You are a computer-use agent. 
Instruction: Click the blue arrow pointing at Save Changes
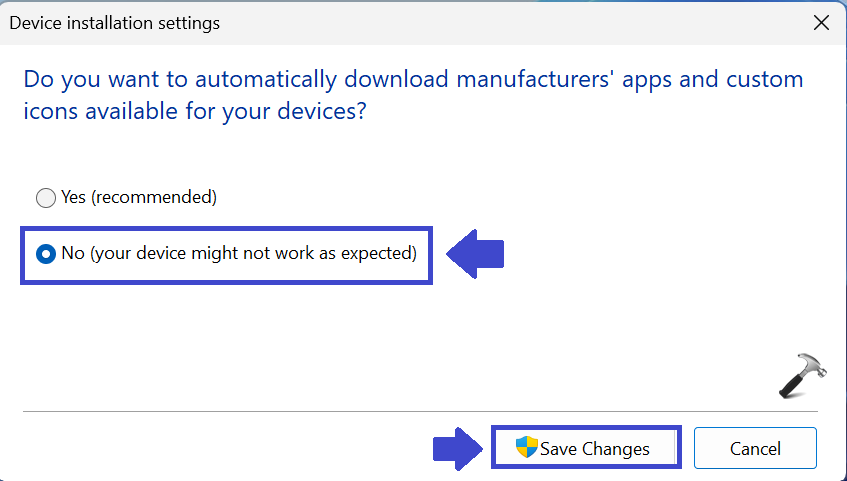point(458,447)
